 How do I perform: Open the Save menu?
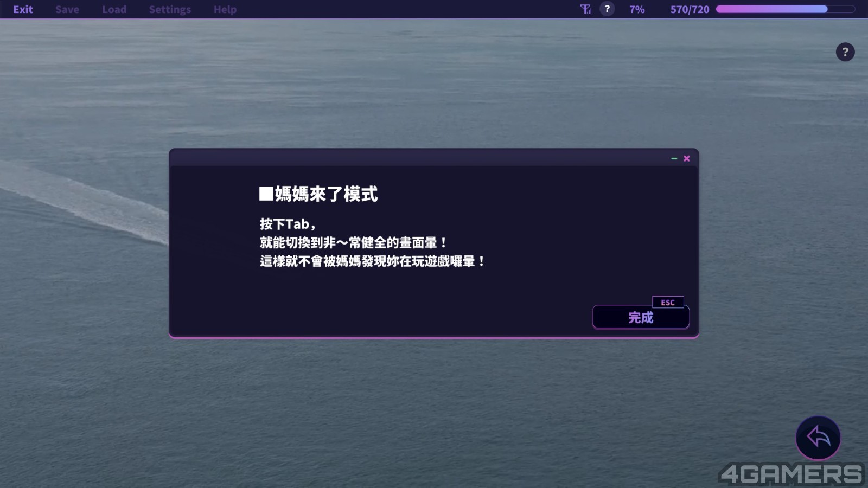(x=67, y=9)
